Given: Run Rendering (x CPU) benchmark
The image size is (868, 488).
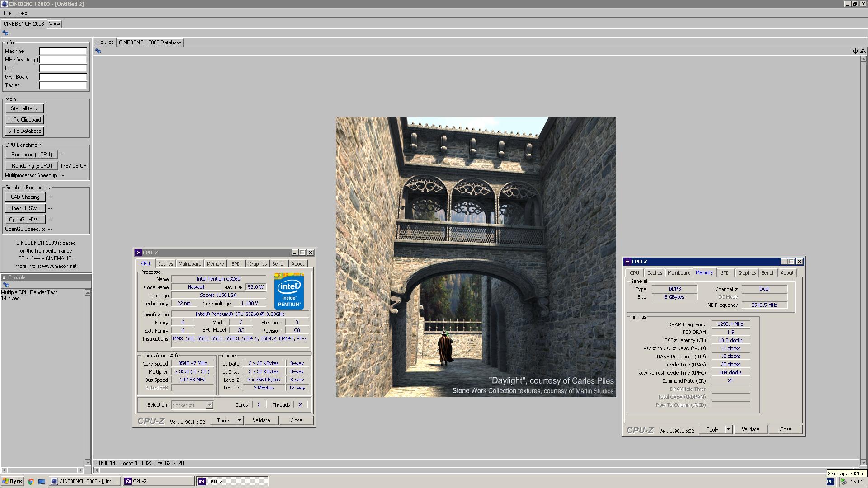Looking at the screenshot, I should point(32,166).
